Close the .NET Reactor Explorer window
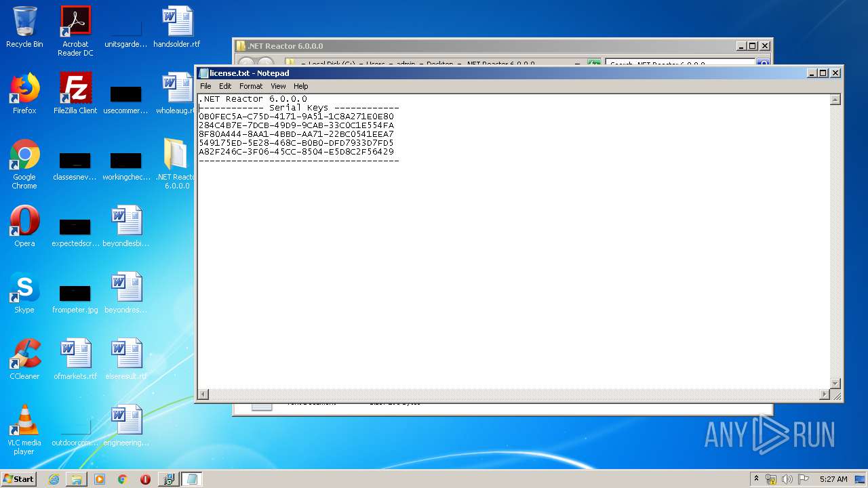 (765, 46)
